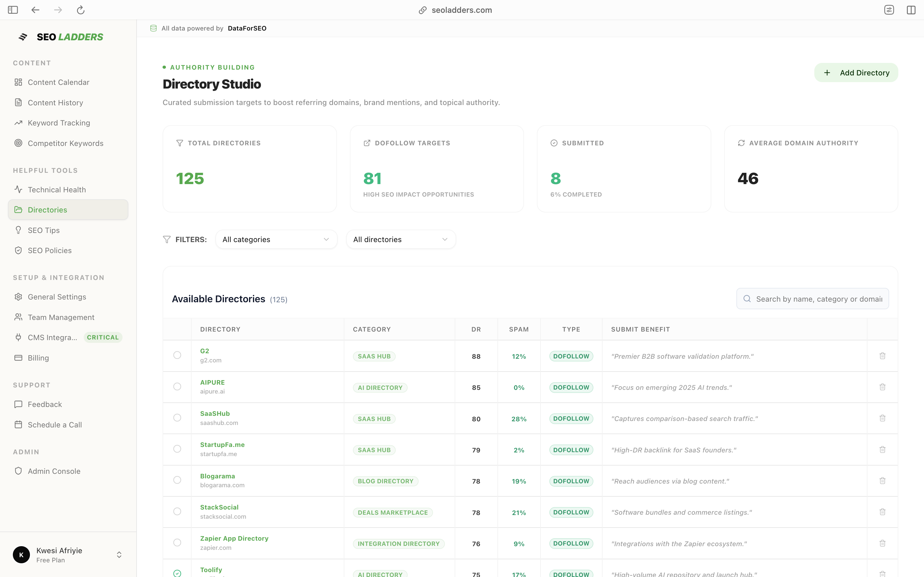Screen dimensions: 924x577
Task: Click the trash icon in G2 row
Action: click(x=882, y=356)
